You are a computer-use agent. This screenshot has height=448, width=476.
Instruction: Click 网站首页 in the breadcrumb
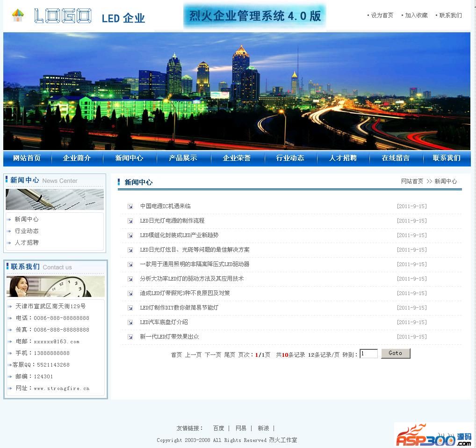pos(412,181)
